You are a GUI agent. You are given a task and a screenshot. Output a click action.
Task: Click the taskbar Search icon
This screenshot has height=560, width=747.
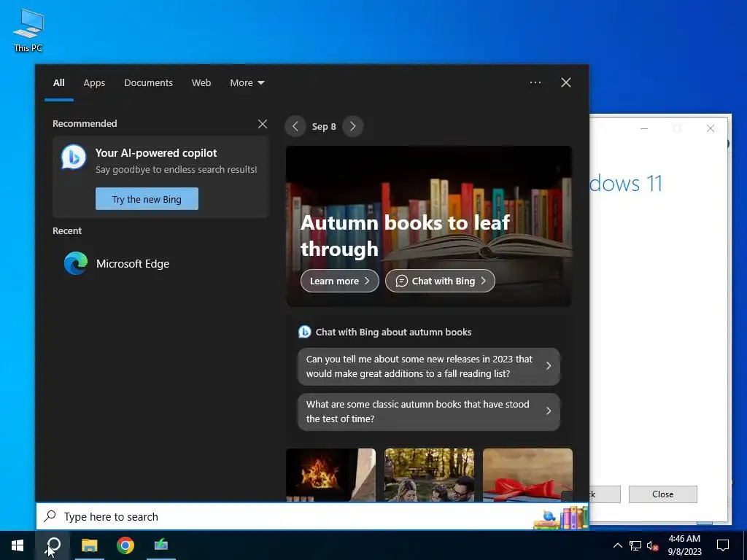pyautogui.click(x=53, y=545)
